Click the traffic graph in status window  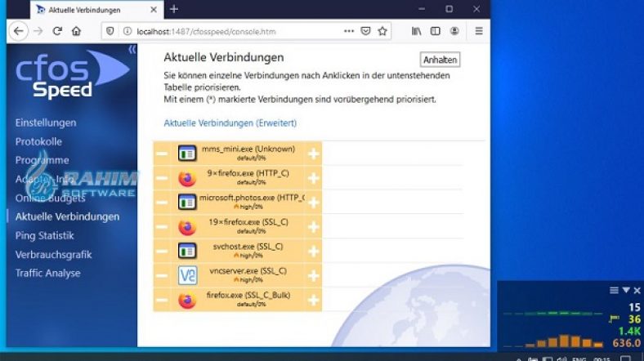coord(553,330)
